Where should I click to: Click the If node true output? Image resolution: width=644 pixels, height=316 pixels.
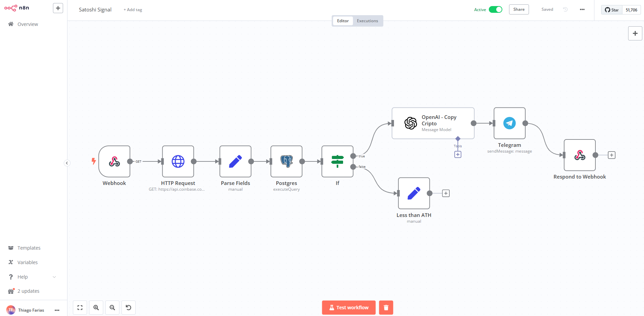tap(353, 156)
